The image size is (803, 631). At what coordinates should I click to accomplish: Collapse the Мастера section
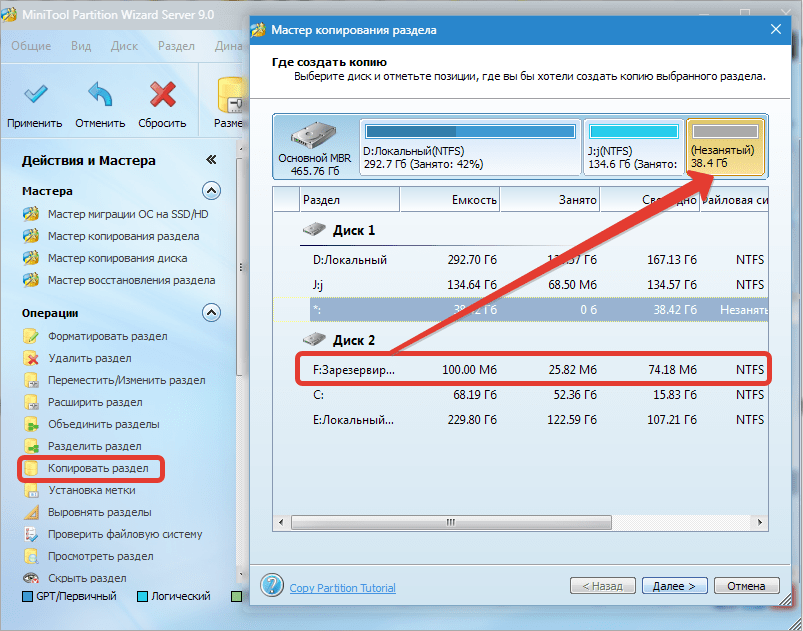coord(211,191)
